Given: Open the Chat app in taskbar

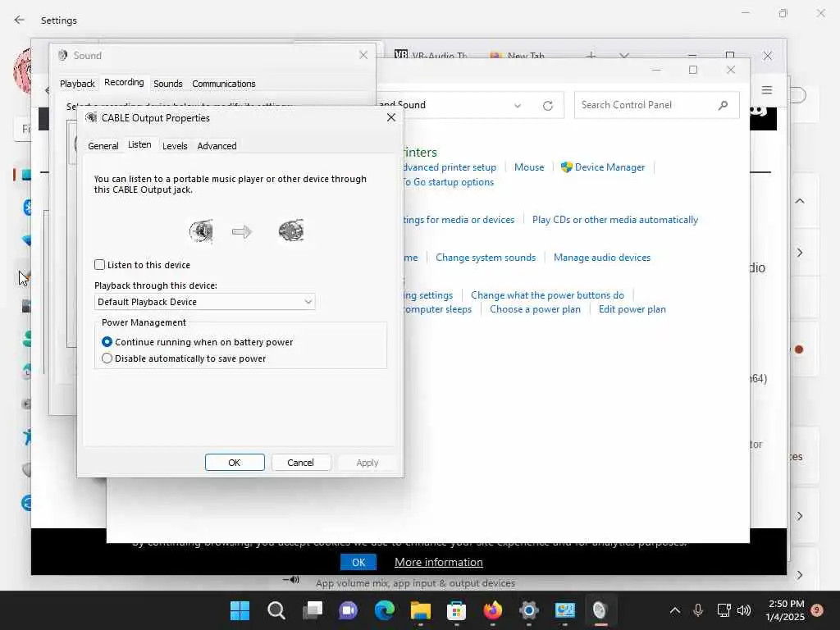Looking at the screenshot, I should (348, 610).
